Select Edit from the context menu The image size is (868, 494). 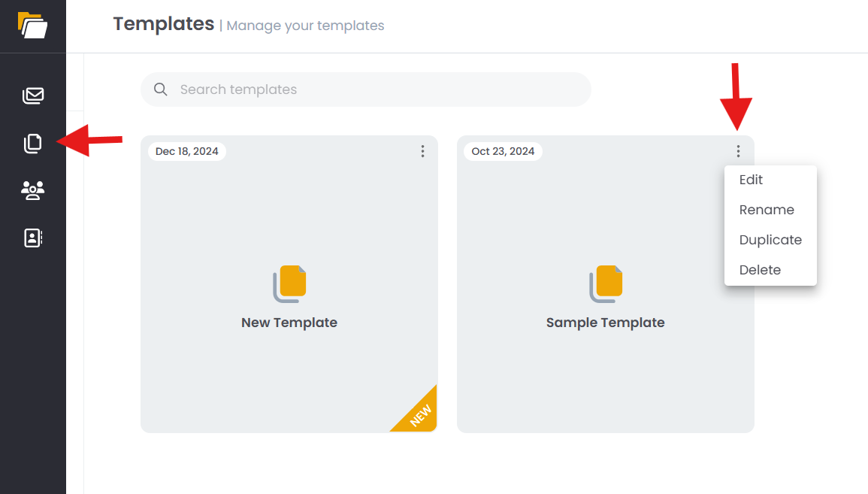click(x=751, y=180)
